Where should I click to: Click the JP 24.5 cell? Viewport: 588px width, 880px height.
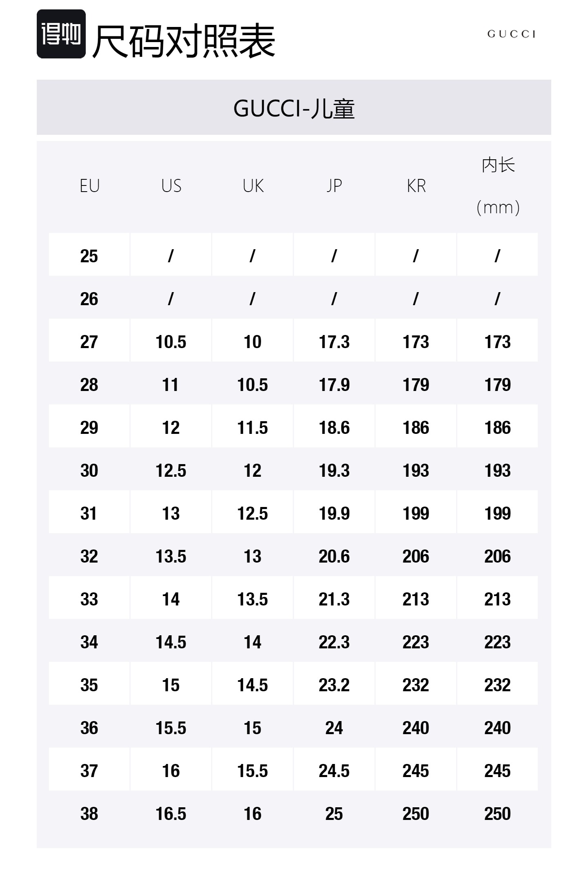click(334, 771)
